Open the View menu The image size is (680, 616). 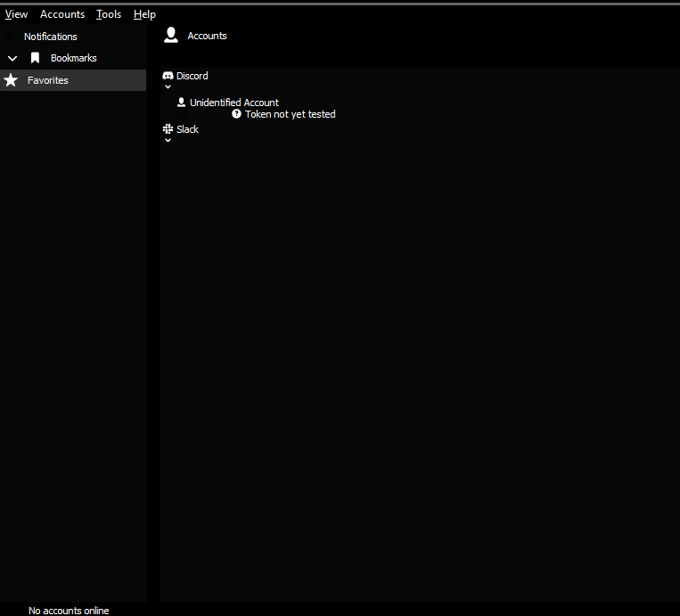(x=16, y=14)
